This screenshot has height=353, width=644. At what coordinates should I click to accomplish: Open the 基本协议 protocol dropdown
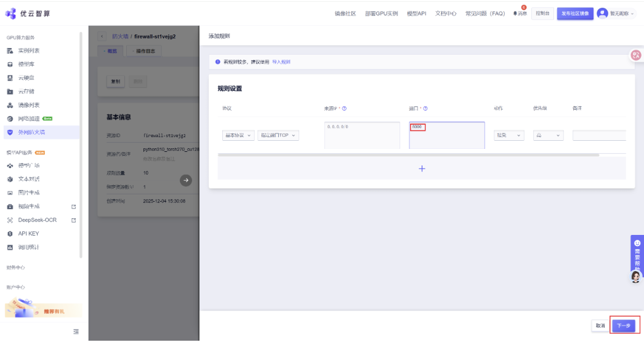[238, 135]
